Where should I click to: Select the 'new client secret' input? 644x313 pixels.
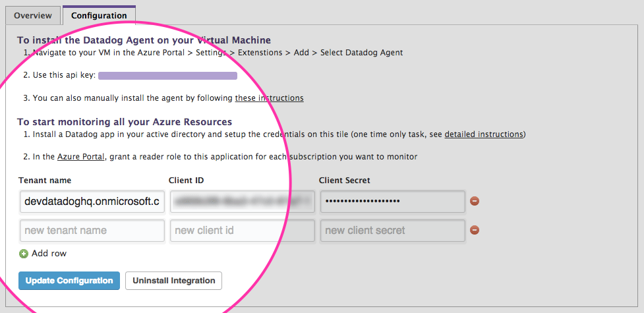click(393, 231)
